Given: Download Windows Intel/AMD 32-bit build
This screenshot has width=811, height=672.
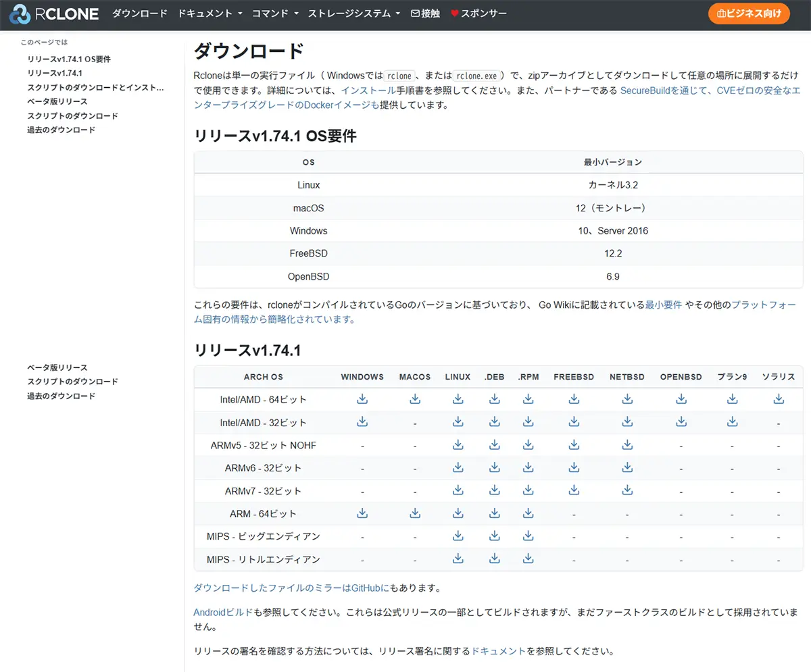Looking at the screenshot, I should (x=362, y=422).
